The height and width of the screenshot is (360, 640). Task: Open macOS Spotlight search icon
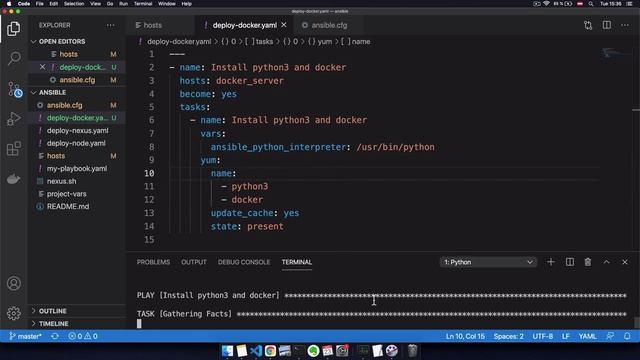(x=591, y=4)
